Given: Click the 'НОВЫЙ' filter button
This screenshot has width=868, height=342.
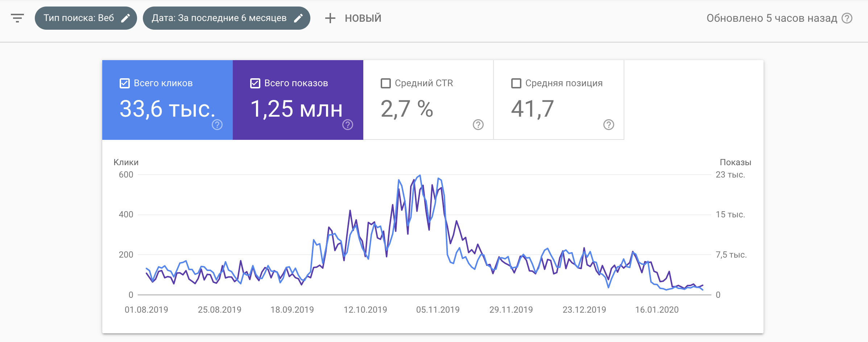Looking at the screenshot, I should pyautogui.click(x=354, y=18).
